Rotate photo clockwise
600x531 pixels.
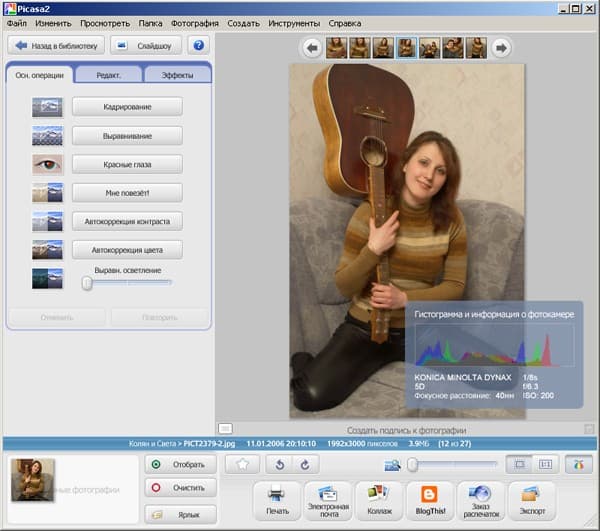[x=304, y=464]
